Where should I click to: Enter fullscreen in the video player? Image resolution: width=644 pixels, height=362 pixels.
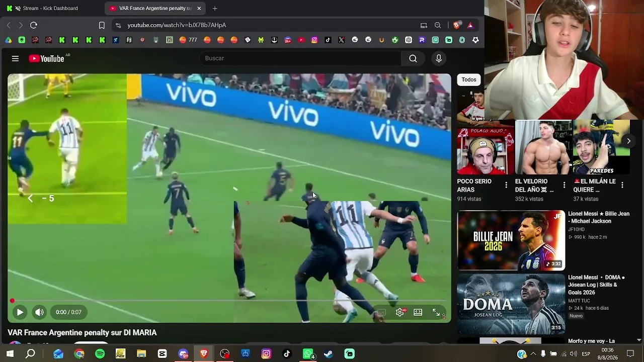[x=436, y=312]
